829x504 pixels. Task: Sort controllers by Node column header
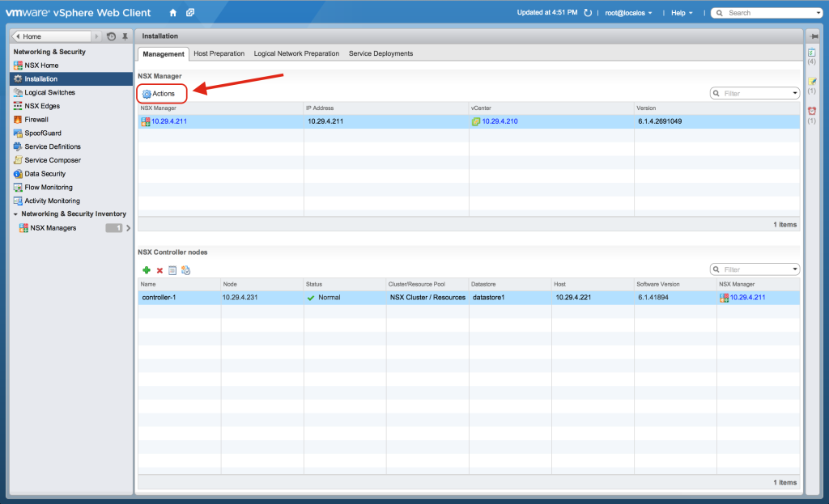(x=262, y=284)
